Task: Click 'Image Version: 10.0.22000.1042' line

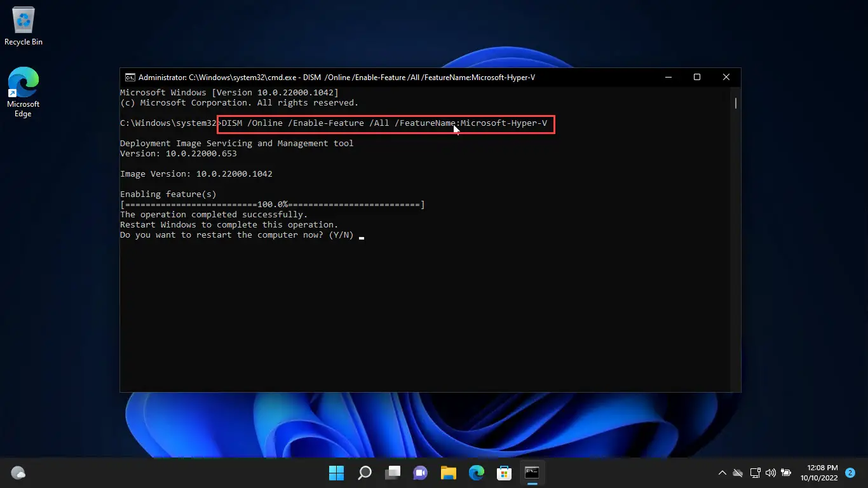Action: 196,174
